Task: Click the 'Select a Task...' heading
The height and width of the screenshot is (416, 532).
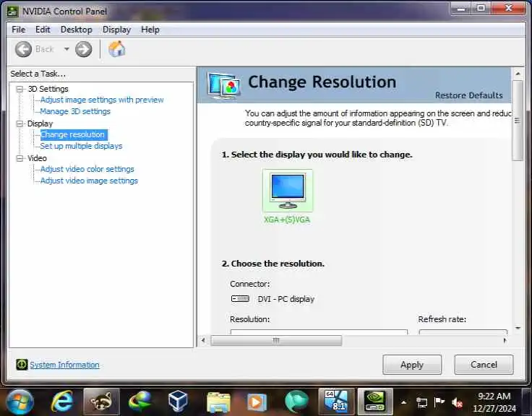Action: (x=38, y=74)
